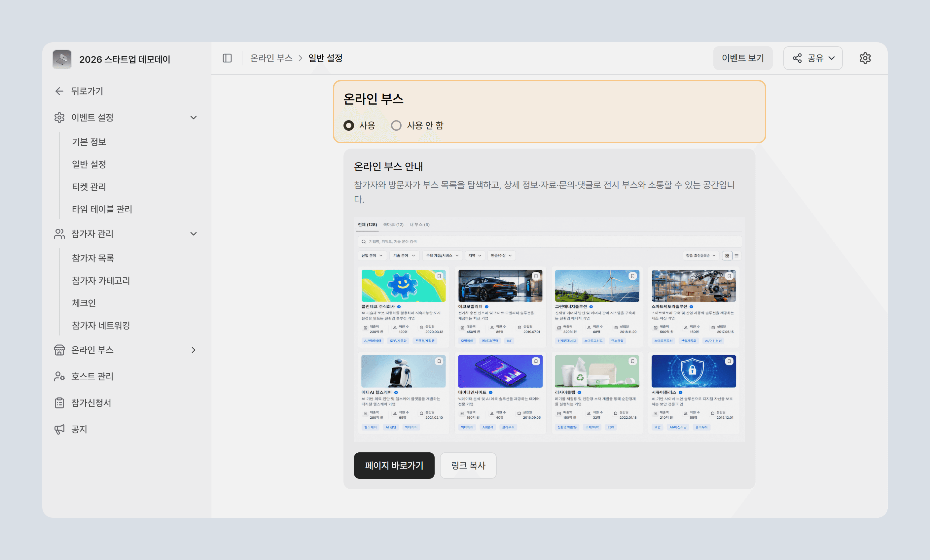This screenshot has height=560, width=930.
Task: Open 참가자 목록 in the sidebar
Action: click(x=93, y=258)
